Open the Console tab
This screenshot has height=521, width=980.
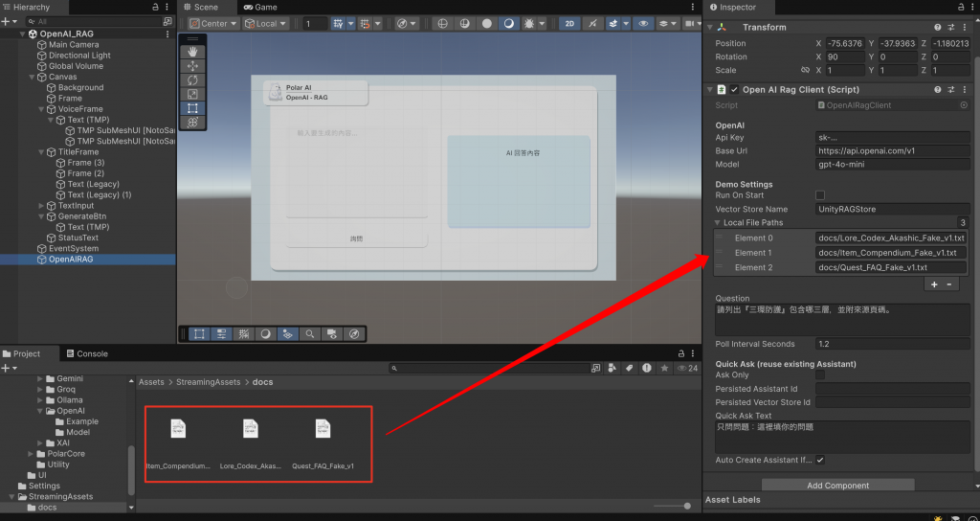coord(87,354)
